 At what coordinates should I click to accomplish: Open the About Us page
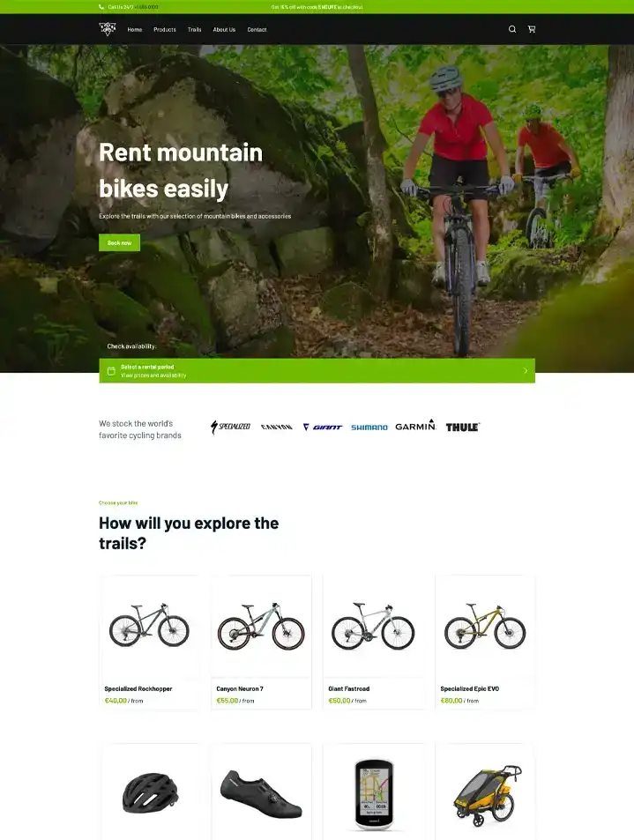[224, 29]
